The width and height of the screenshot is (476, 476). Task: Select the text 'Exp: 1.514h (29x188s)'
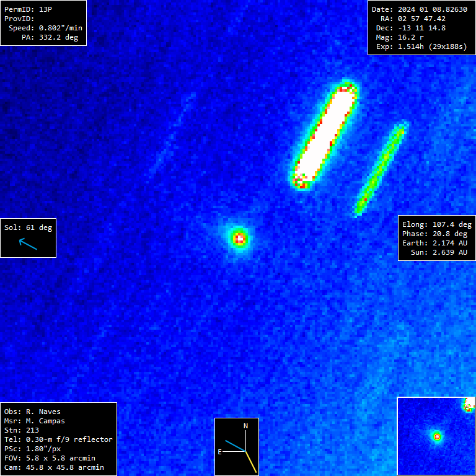(421, 46)
